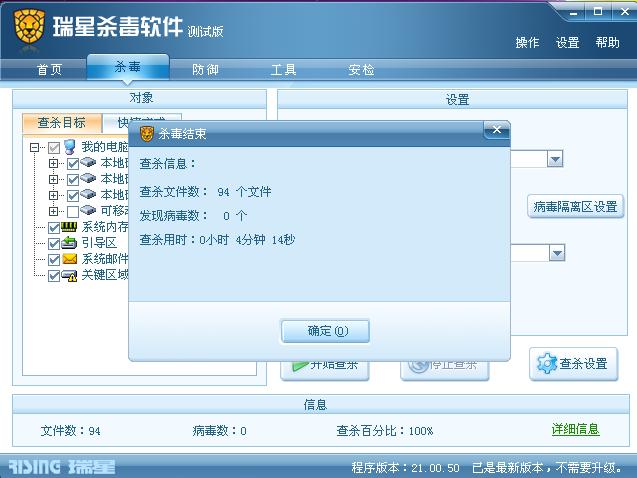Click the boot sector icon

(69, 243)
